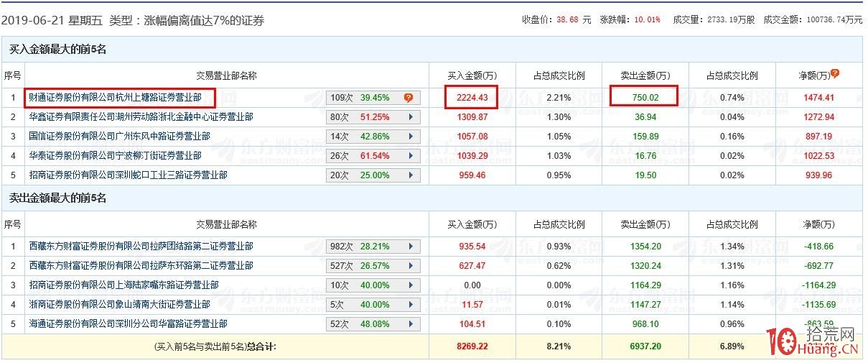Expand the 80次 51.25% details arrow
This screenshot has height=363, width=868.
click(411, 117)
